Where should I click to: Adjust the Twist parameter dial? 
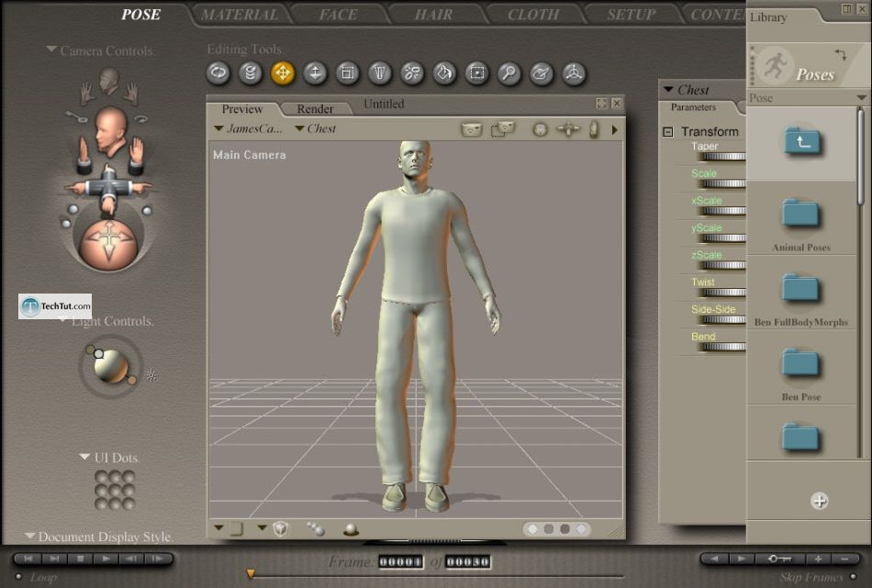pyautogui.click(x=721, y=293)
